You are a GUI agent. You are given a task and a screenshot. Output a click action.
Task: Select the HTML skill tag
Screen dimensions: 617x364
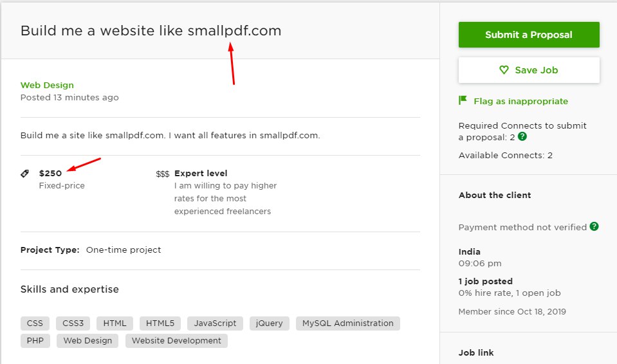[115, 323]
